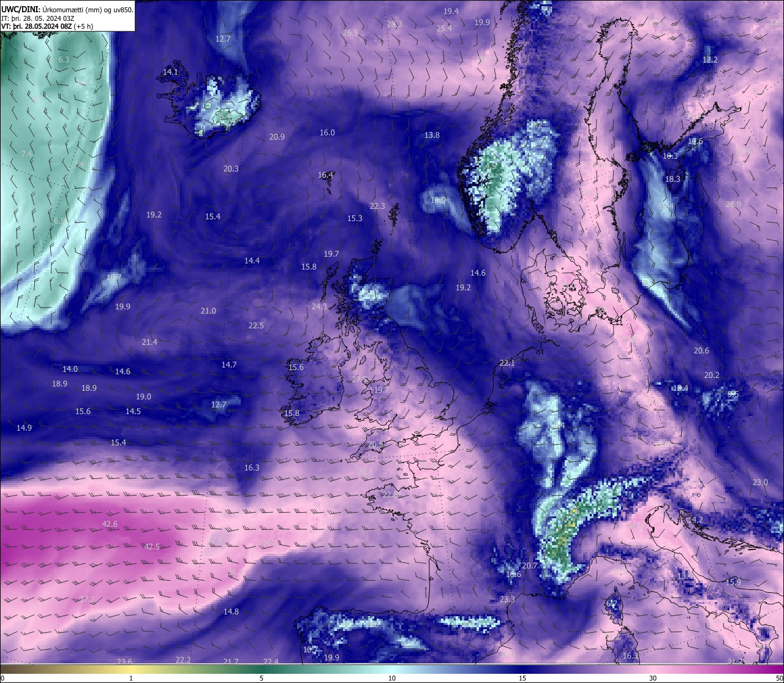The height and width of the screenshot is (683, 784).
Task: Click the 20.7 value label
Action: tap(529, 565)
